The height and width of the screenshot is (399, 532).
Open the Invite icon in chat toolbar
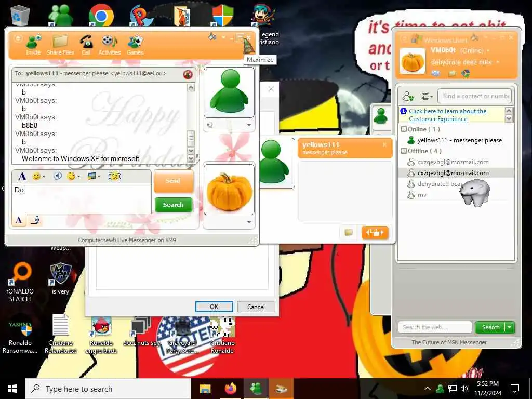33,45
